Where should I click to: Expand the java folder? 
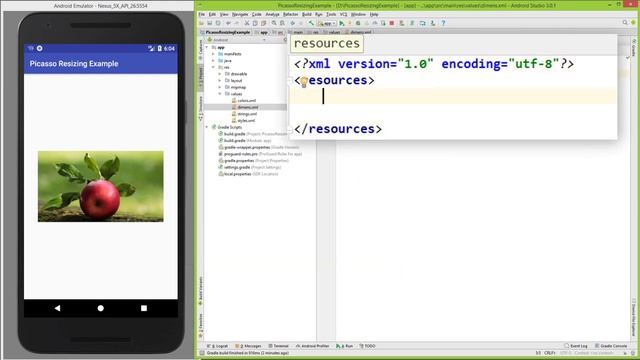tap(213, 60)
